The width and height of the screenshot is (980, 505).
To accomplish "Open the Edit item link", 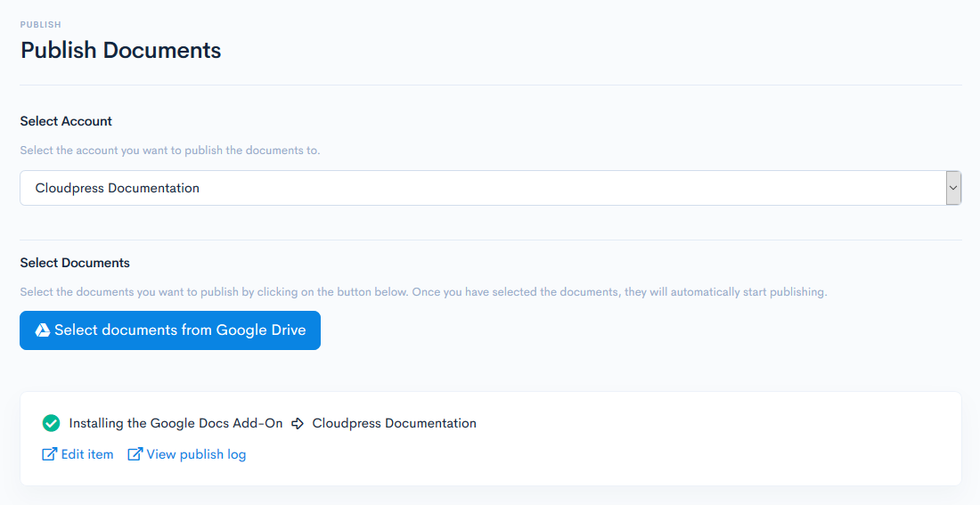I will (x=78, y=454).
